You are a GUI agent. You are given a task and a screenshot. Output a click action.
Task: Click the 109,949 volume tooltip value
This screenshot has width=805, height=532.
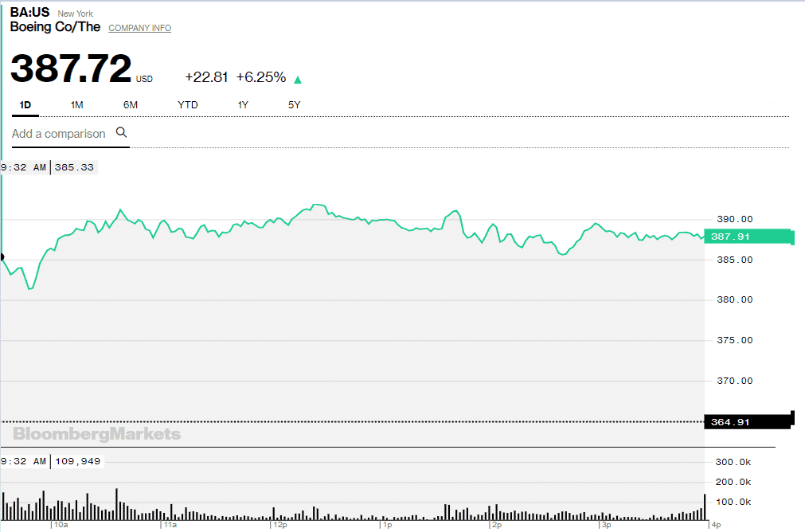[77, 461]
